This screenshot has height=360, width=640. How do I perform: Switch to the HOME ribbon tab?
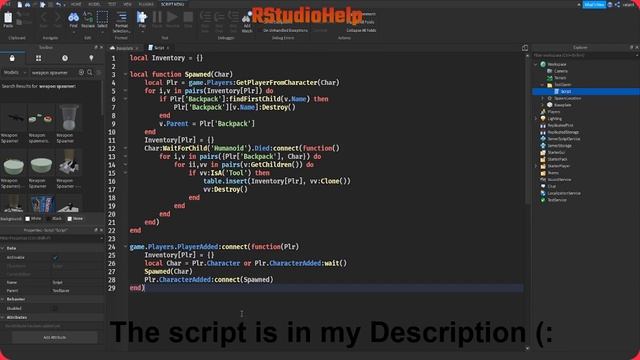(76, 4)
